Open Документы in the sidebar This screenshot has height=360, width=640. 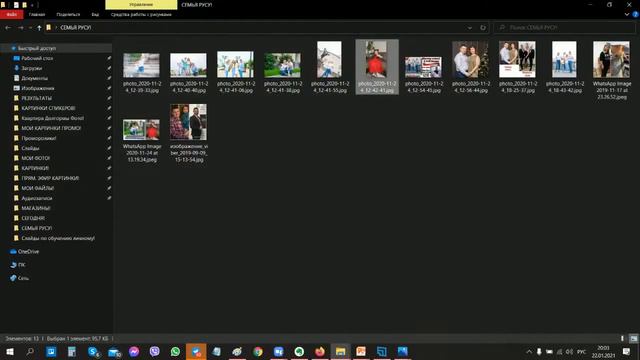click(x=35, y=78)
